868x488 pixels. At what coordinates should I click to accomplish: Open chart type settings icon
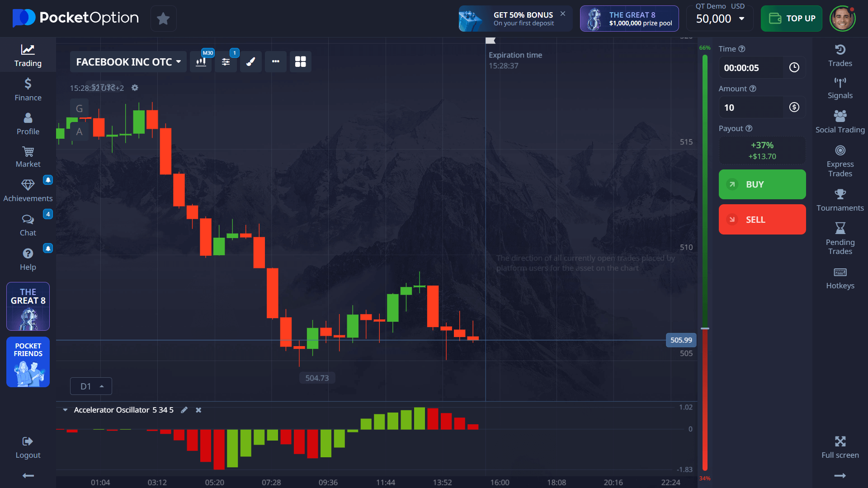pyautogui.click(x=201, y=62)
